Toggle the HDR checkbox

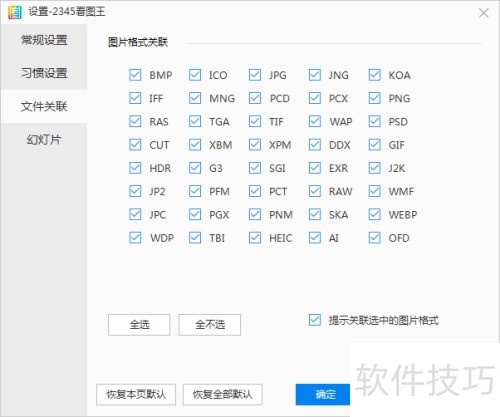(135, 168)
